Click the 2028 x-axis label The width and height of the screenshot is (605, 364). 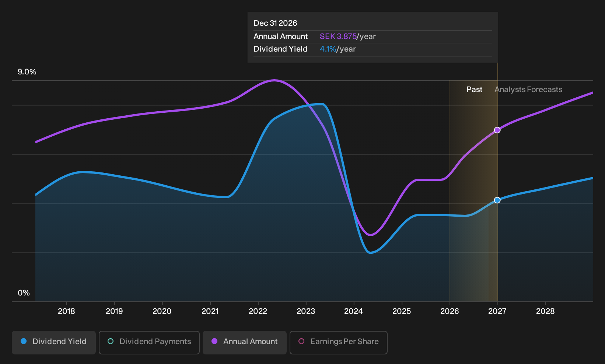[x=545, y=311]
